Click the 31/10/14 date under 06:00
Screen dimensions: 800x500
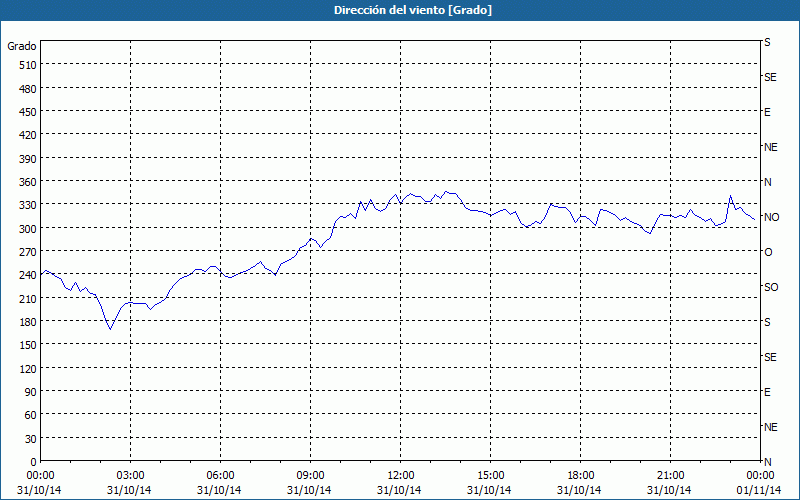pyautogui.click(x=219, y=490)
